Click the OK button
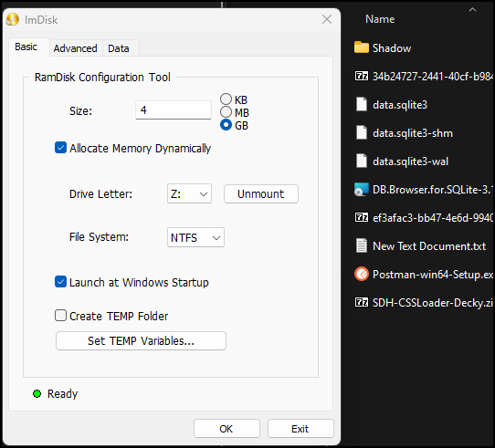 tap(226, 429)
